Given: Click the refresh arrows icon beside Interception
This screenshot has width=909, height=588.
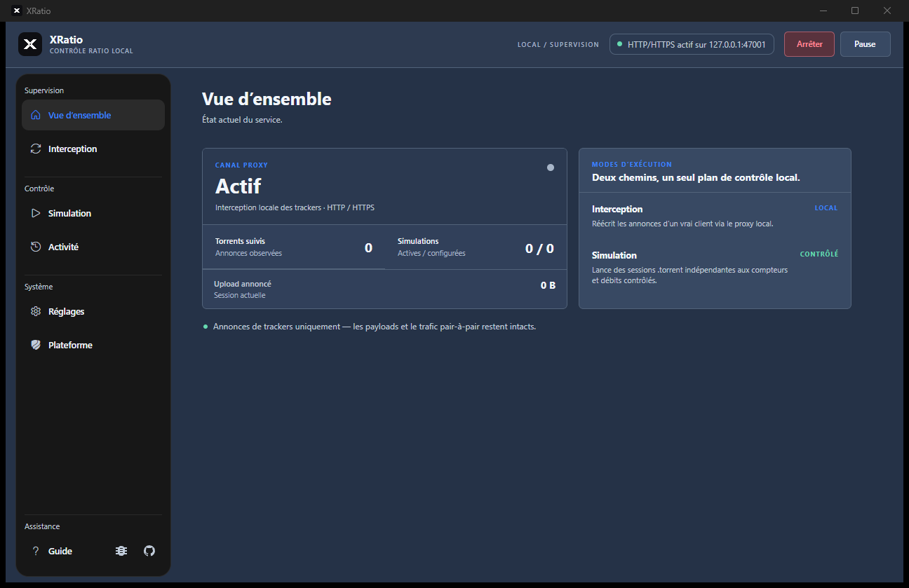Looking at the screenshot, I should point(36,149).
